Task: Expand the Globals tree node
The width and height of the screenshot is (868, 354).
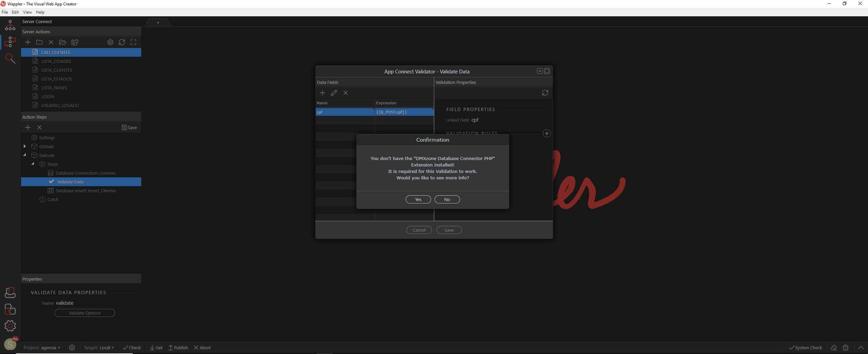Action: click(25, 146)
